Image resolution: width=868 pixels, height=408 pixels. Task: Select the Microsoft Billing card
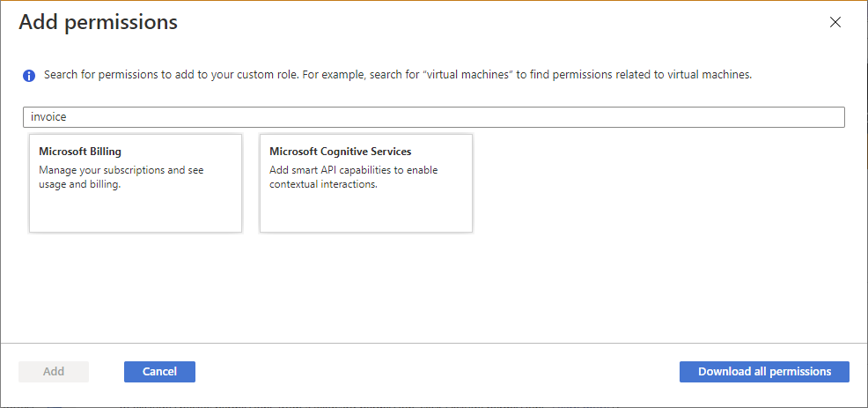point(136,183)
